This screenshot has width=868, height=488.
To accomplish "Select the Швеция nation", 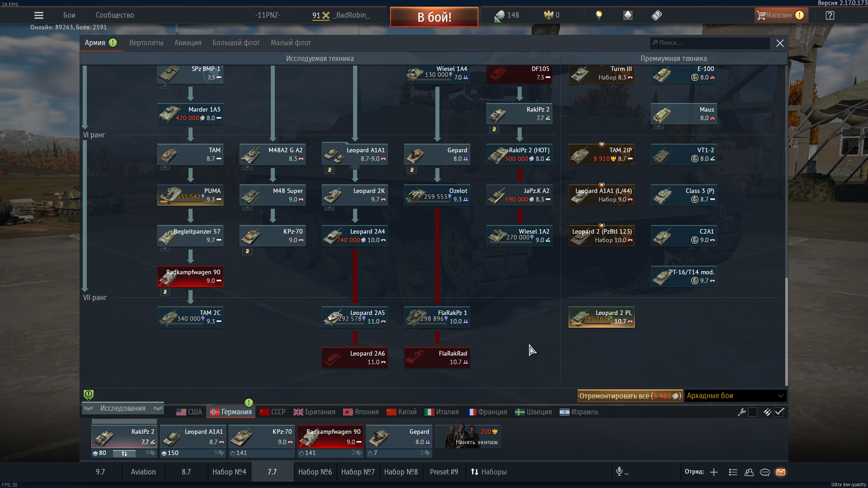I will pos(533,412).
